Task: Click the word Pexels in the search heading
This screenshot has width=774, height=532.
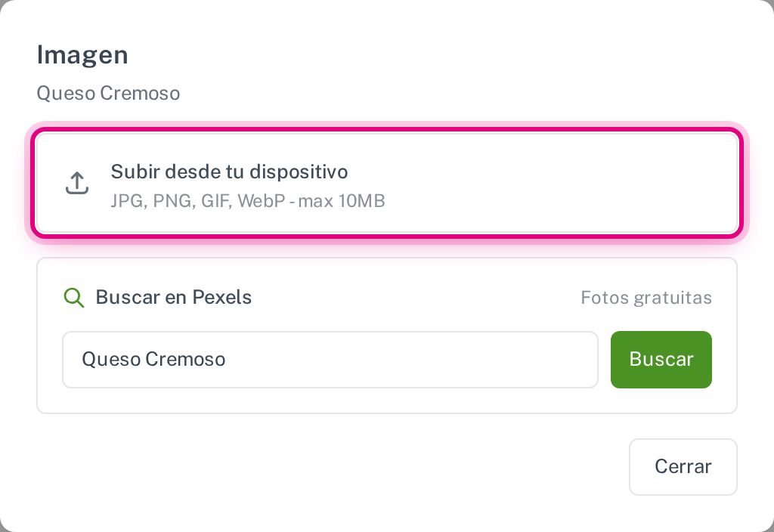Action: click(x=221, y=297)
